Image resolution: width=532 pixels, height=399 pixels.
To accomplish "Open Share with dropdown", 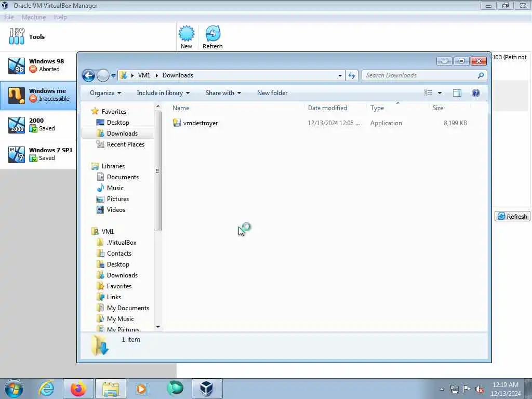I will pyautogui.click(x=223, y=93).
